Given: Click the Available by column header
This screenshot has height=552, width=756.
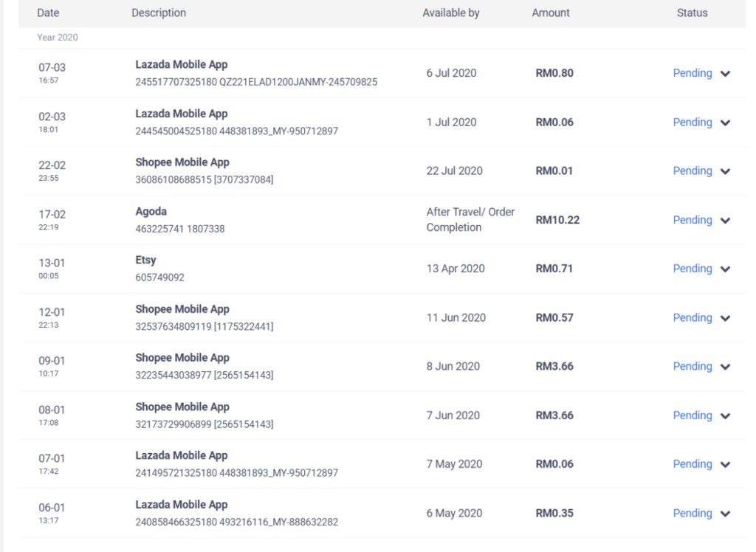Looking at the screenshot, I should pos(451,13).
